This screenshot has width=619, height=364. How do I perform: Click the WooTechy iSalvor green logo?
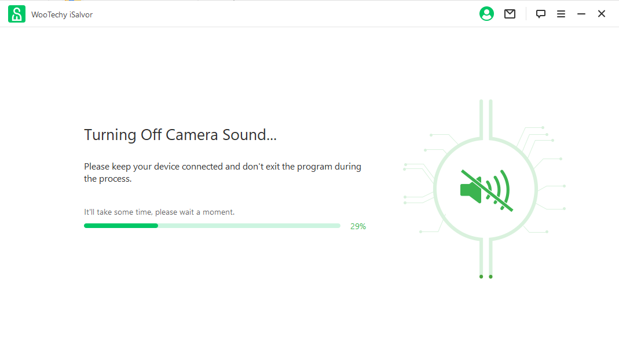pos(16,13)
